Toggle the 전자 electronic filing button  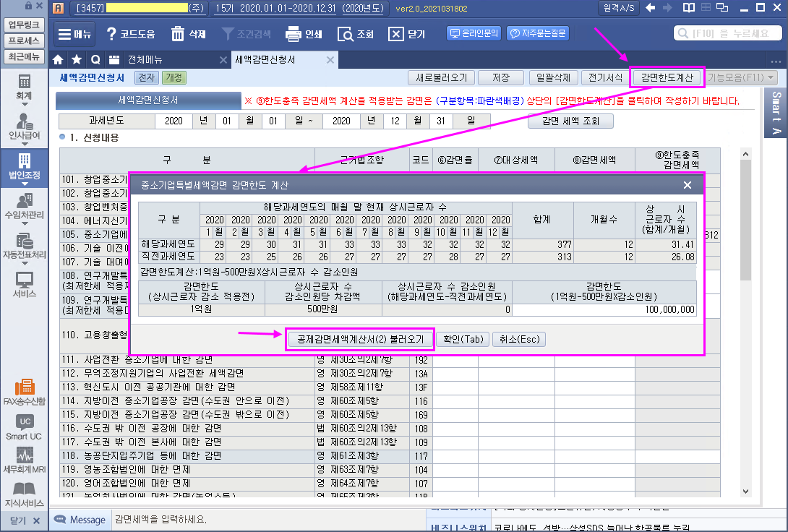(146, 77)
